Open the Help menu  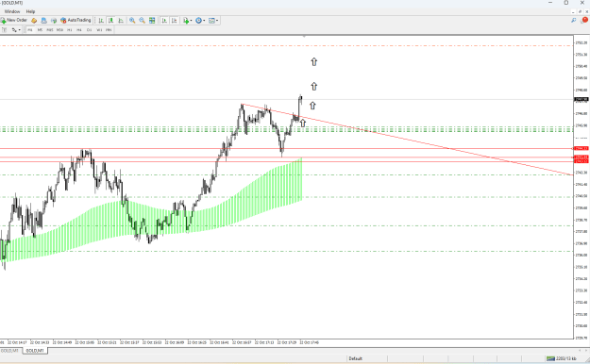(30, 11)
